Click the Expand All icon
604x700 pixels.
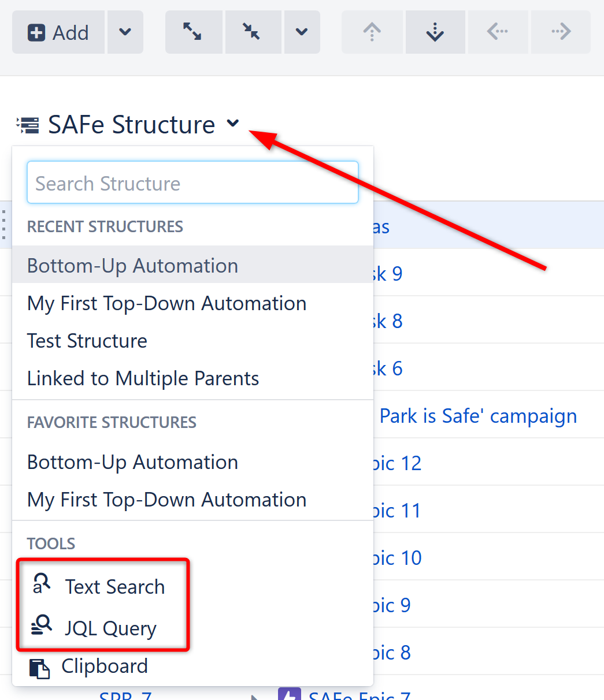193,32
